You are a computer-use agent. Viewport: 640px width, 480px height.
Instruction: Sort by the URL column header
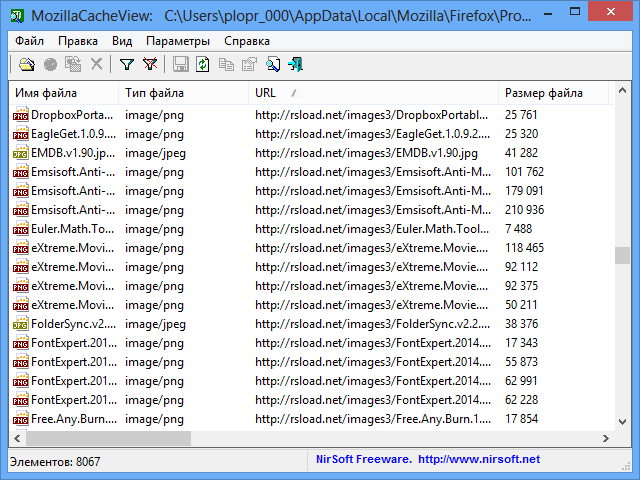[x=370, y=93]
